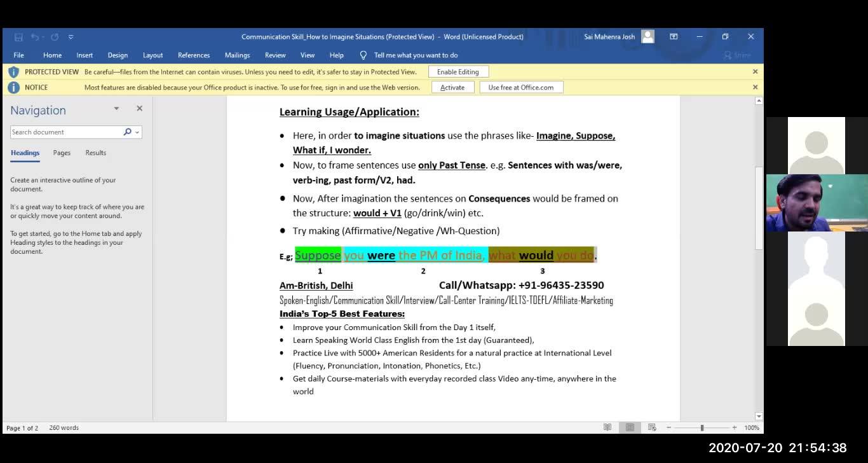This screenshot has height=463, width=868.
Task: Click the Enable Editing button
Action: (458, 72)
